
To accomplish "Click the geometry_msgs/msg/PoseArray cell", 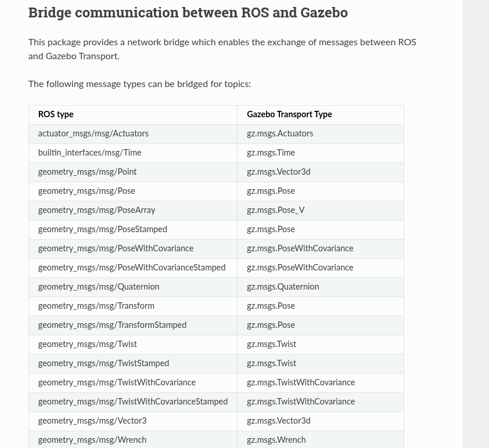I will (x=96, y=210).
